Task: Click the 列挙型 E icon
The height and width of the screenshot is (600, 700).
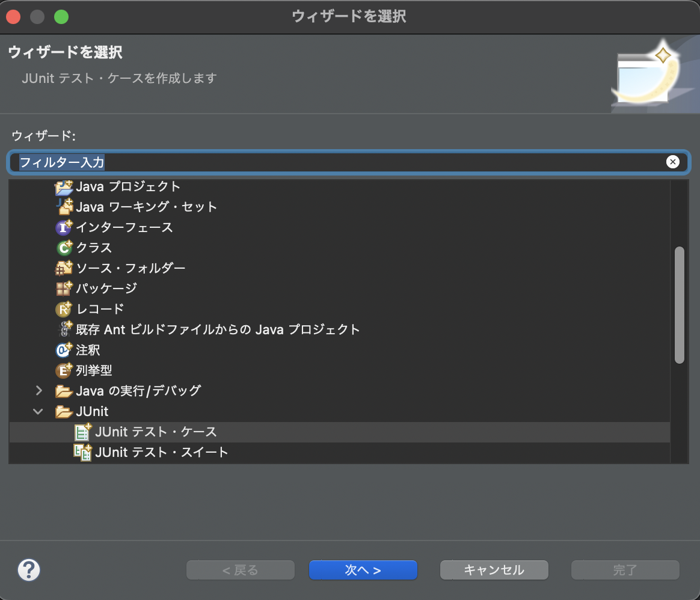Action: 64,370
